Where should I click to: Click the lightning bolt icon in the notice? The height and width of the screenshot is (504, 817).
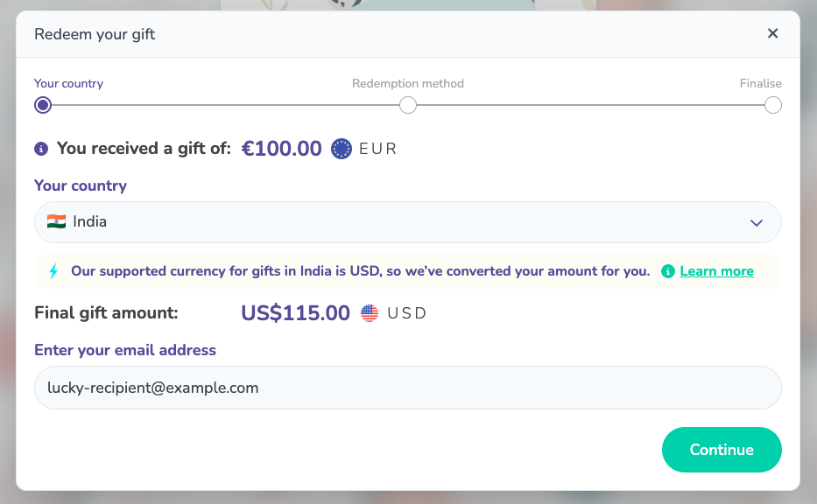[x=53, y=271]
